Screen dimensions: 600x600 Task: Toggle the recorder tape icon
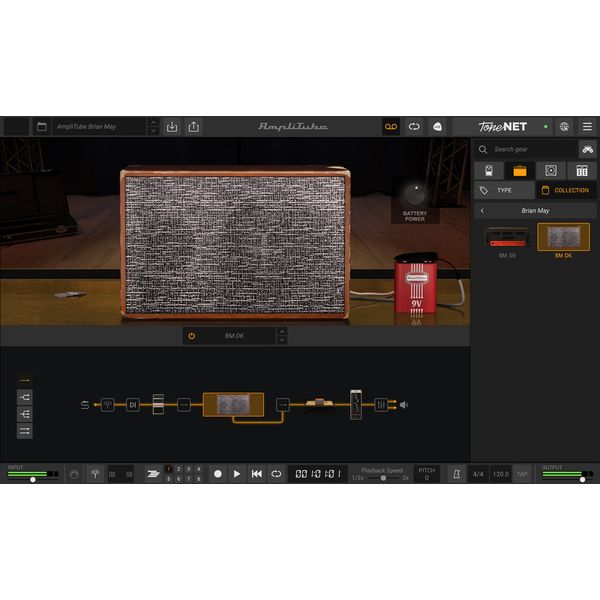tap(391, 127)
